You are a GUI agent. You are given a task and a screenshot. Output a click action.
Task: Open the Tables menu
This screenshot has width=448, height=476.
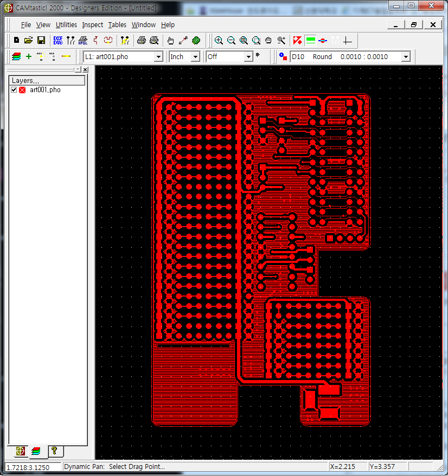point(117,25)
